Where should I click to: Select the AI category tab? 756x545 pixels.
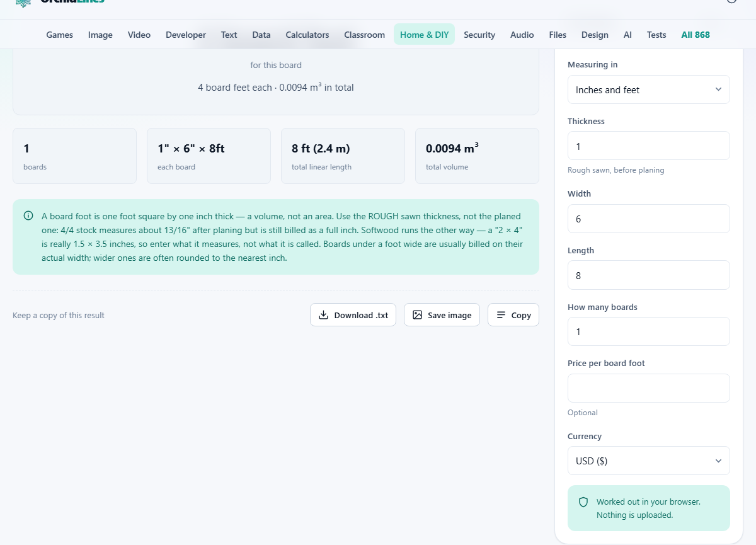click(x=627, y=35)
